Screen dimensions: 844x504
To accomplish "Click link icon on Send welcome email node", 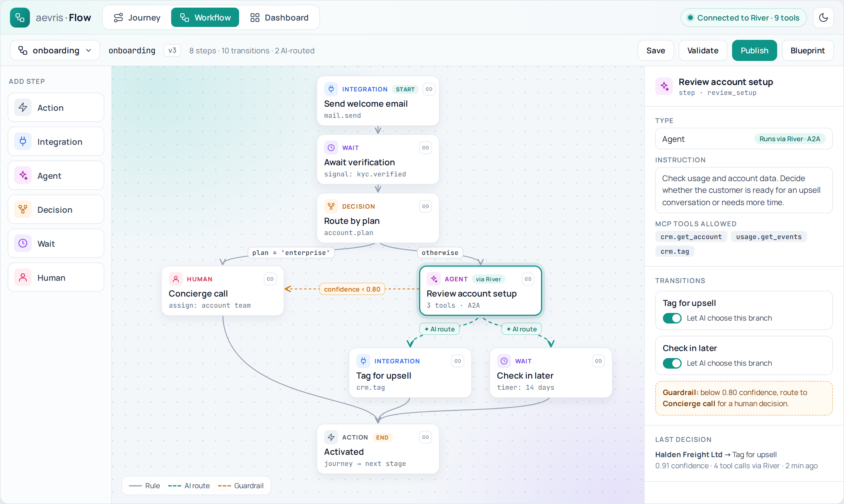I will [x=429, y=89].
